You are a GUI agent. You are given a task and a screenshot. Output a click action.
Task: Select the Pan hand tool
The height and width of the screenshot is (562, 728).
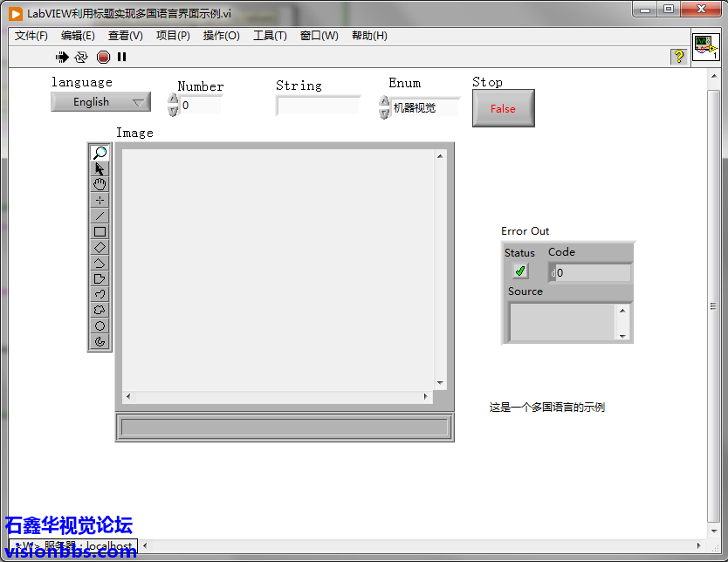coord(100,184)
